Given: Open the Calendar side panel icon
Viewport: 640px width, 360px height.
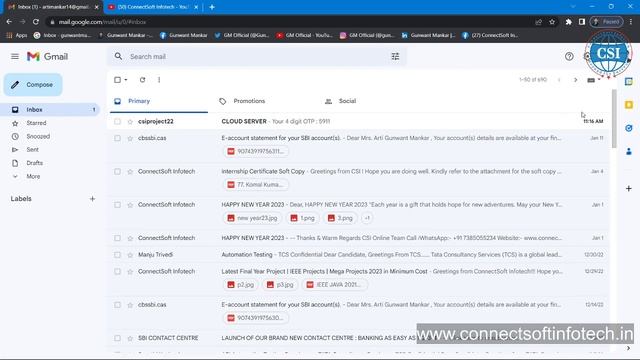Looking at the screenshot, I should tap(629, 82).
